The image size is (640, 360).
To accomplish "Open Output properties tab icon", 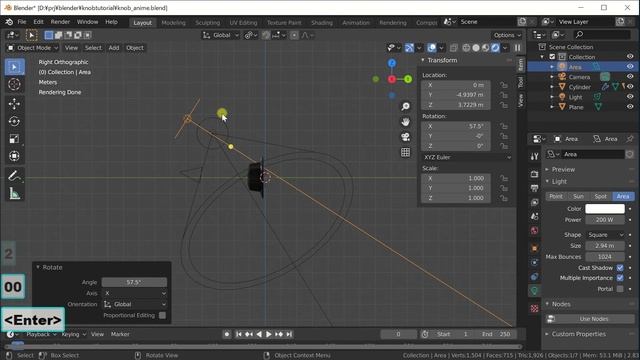I will coord(534,188).
